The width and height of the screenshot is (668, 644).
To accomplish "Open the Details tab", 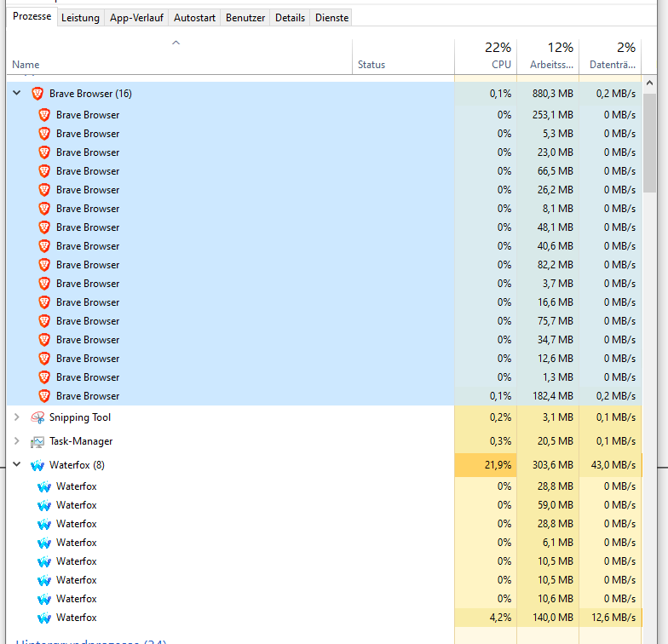I will pos(290,18).
